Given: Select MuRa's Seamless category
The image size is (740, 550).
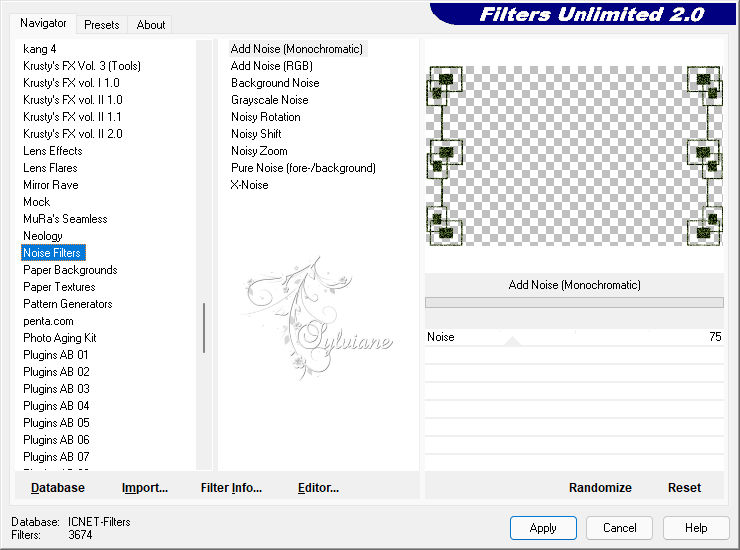Looking at the screenshot, I should click(65, 219).
